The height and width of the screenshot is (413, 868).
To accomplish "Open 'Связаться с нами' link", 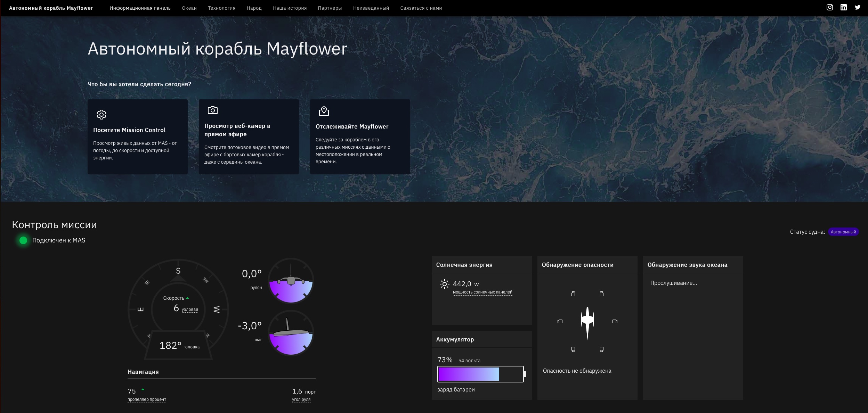I will 421,8.
